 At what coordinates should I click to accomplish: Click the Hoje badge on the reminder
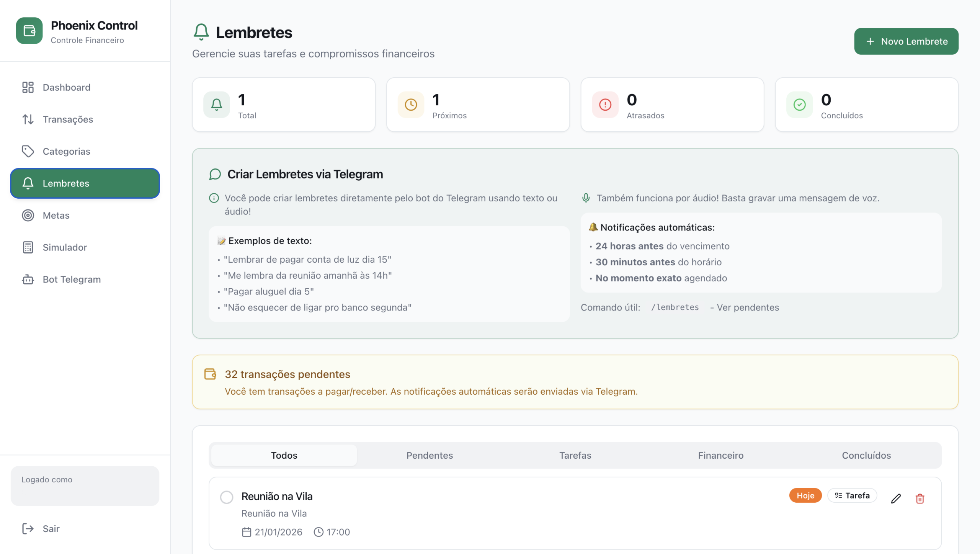point(805,495)
